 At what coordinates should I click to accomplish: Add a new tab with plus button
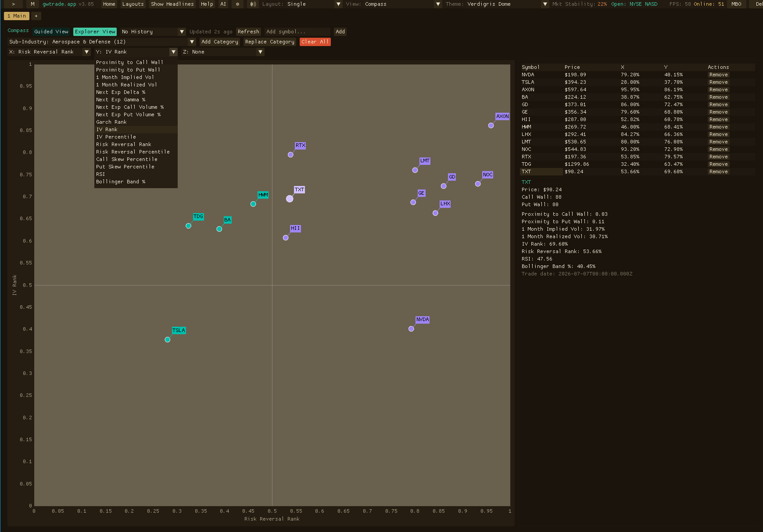point(36,16)
